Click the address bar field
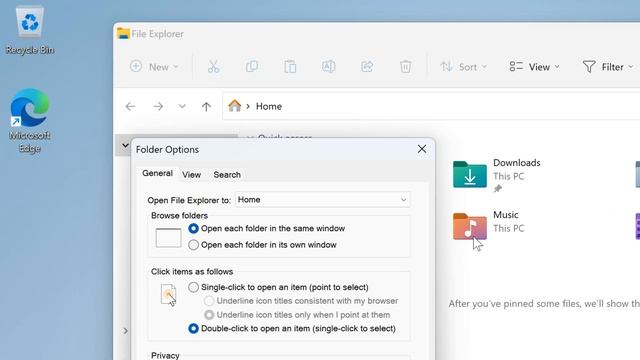This screenshot has height=360, width=640. pos(431,106)
